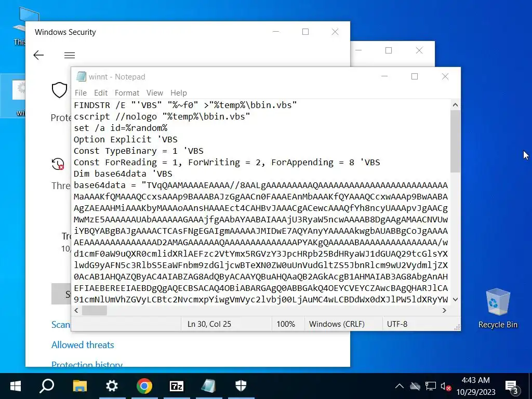Click the "UTF-8" encoding status entry

(397, 324)
